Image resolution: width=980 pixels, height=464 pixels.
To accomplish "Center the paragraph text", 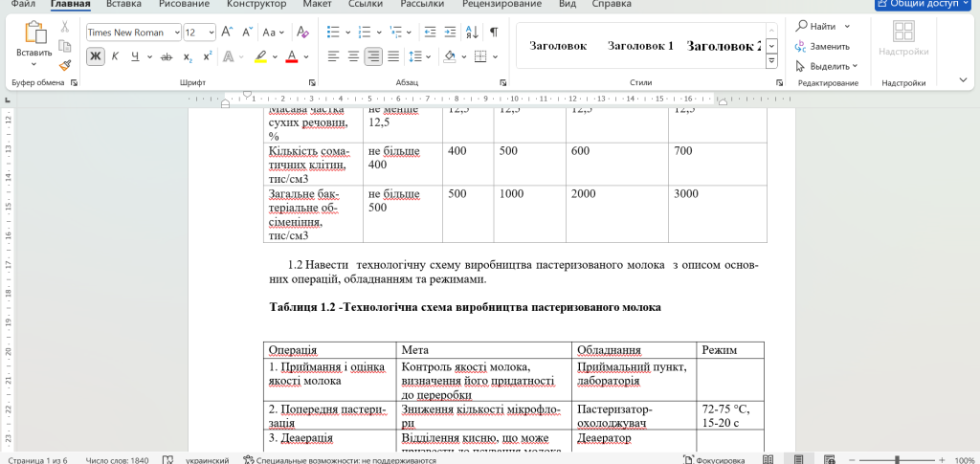I will coord(354,56).
